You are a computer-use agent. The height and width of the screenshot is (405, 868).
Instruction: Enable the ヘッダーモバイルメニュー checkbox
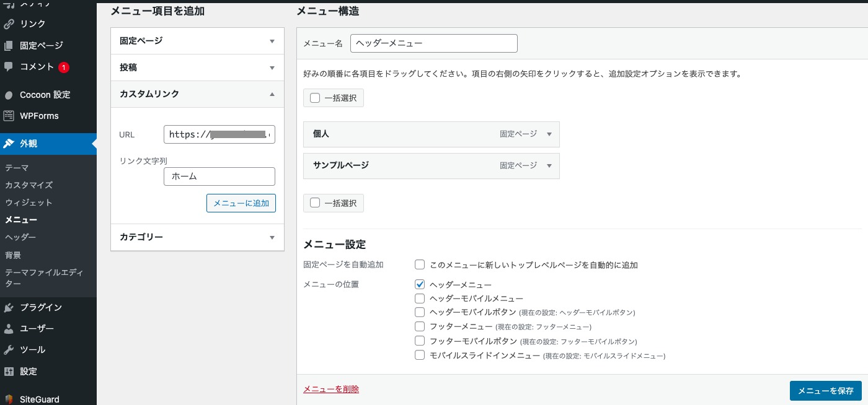point(420,298)
